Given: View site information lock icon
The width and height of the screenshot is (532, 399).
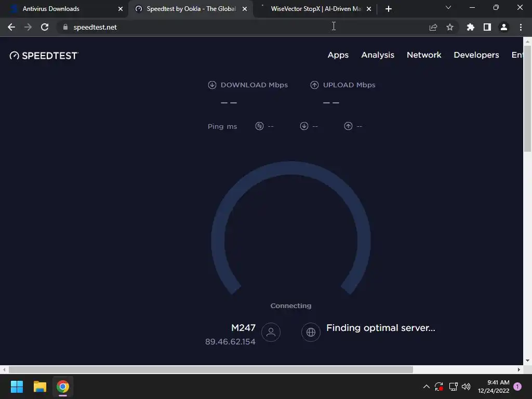Looking at the screenshot, I should click(65, 27).
